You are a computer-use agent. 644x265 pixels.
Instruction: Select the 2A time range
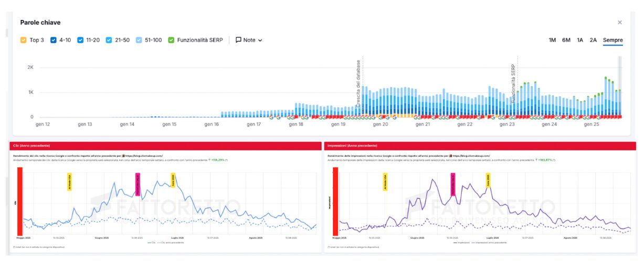593,40
